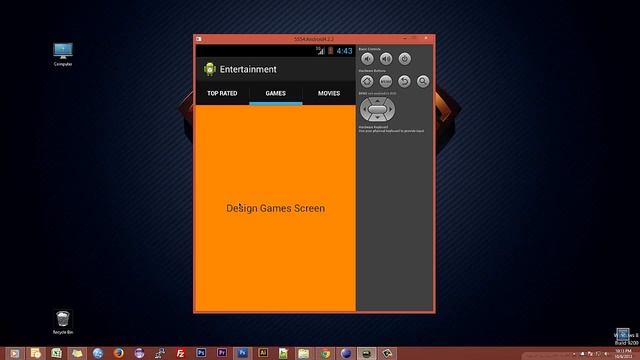Open Firefox from the taskbar
Screen dimensions: 640x360
[x=118, y=353]
